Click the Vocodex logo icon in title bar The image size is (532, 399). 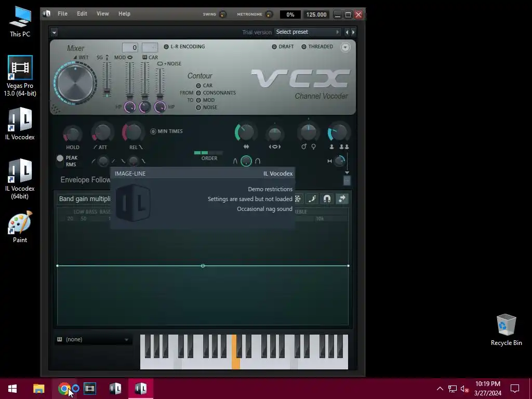point(47,14)
